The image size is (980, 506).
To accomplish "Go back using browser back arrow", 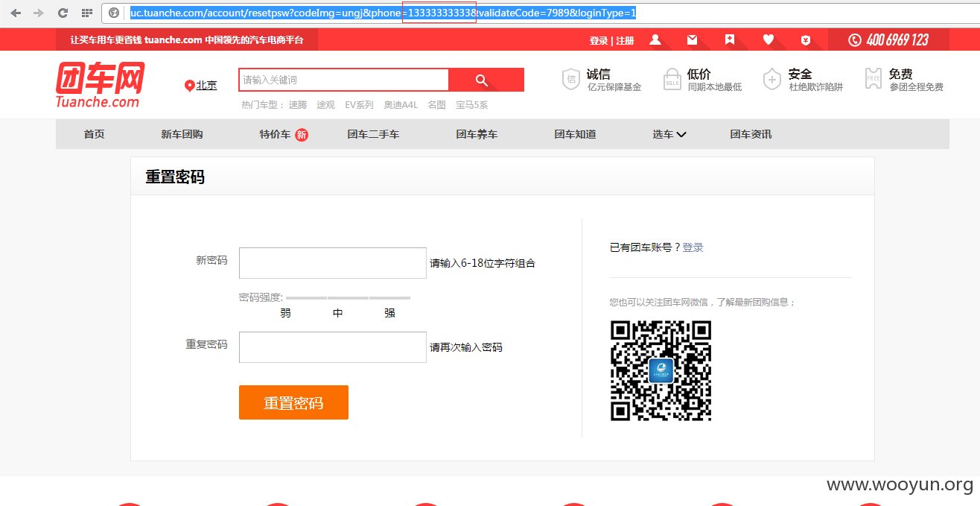I will point(16,13).
